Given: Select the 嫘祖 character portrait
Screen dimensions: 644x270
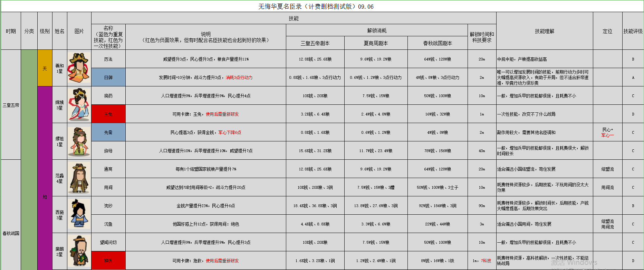Looking at the screenshot, I should tap(79, 141).
